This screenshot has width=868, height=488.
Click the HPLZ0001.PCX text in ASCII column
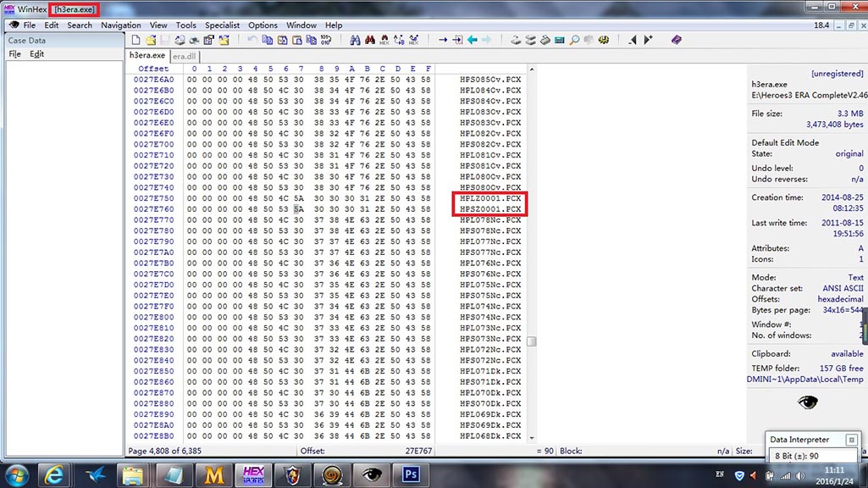490,198
